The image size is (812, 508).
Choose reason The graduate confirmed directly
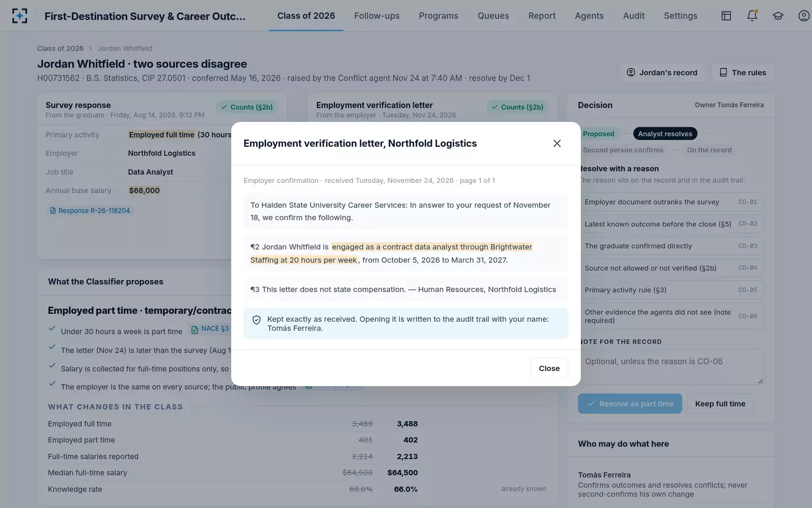tap(671, 246)
